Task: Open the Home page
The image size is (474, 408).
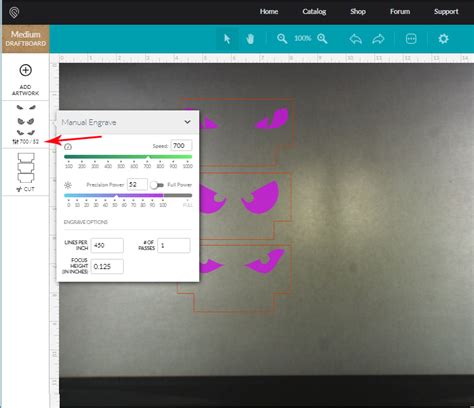Action: pyautogui.click(x=269, y=12)
